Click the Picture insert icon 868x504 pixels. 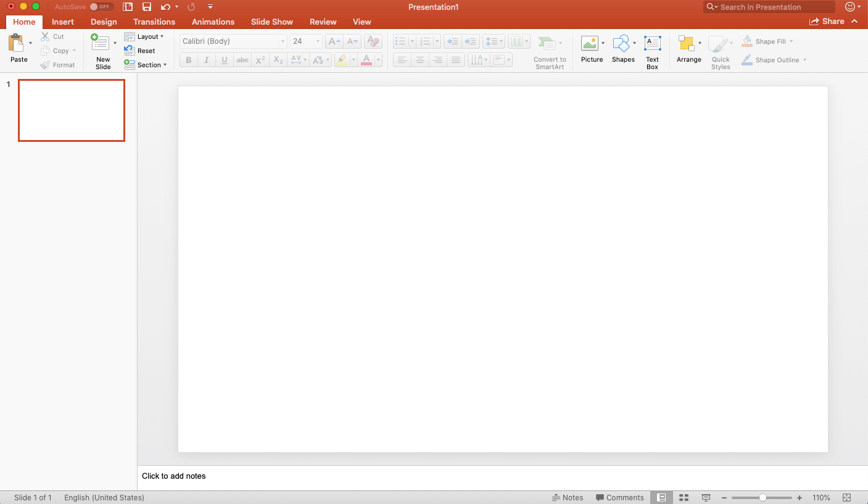(589, 43)
